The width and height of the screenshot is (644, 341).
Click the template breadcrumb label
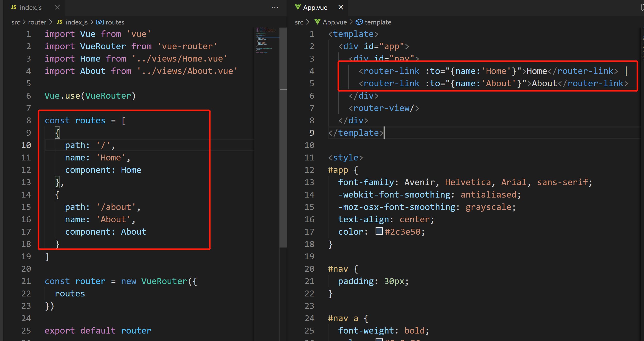[378, 22]
